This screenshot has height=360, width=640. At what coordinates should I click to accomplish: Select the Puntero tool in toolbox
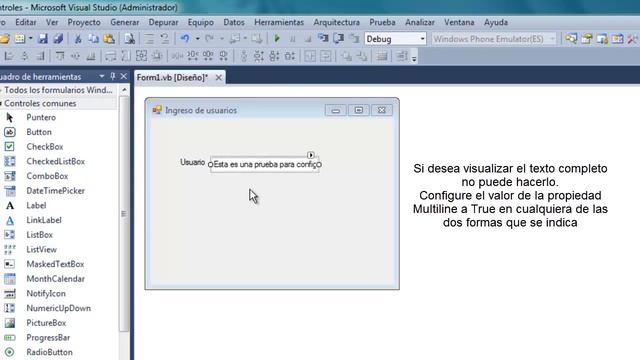(x=41, y=118)
